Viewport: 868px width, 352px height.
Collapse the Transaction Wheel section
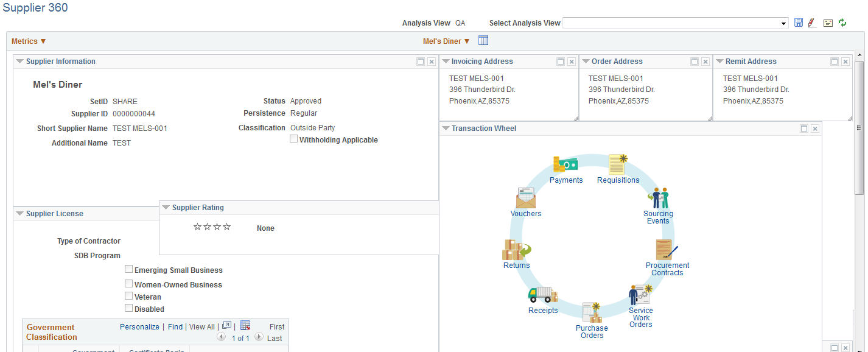446,128
